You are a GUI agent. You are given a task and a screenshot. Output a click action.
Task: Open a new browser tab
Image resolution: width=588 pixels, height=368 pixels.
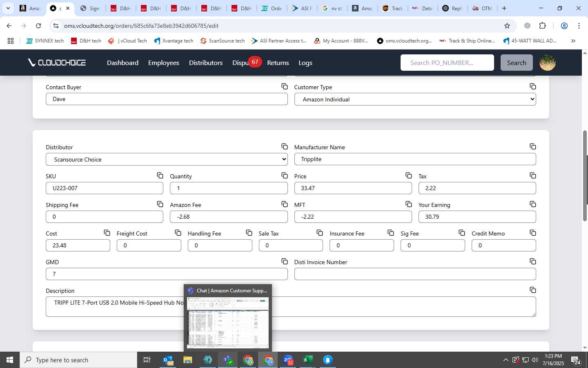[x=504, y=8]
